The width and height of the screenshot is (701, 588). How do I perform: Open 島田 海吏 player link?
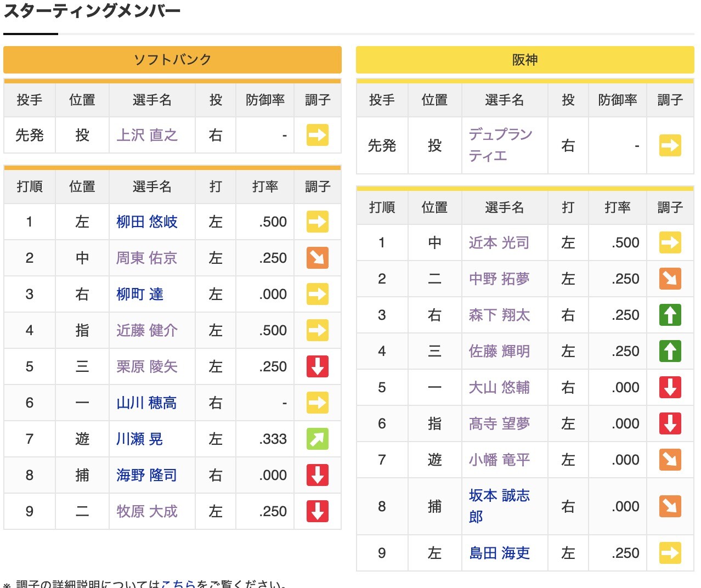point(499,553)
